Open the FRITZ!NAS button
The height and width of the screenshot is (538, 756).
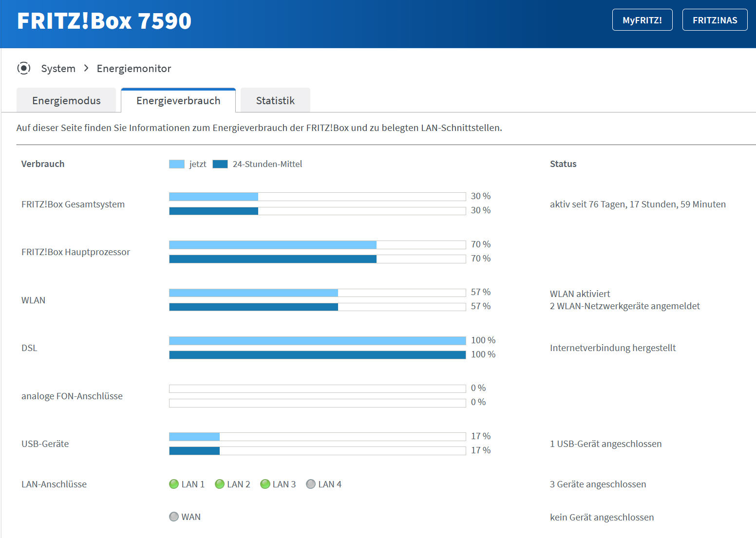[715, 20]
